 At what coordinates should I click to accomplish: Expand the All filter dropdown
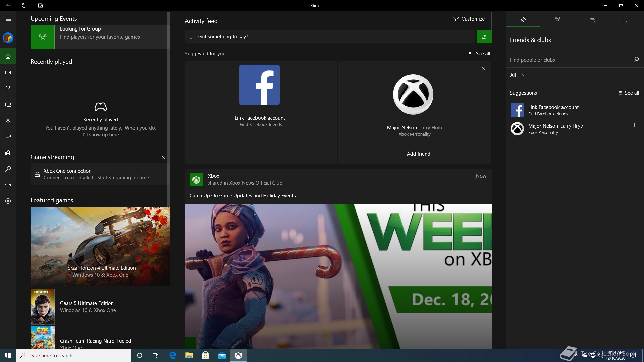coord(518,75)
